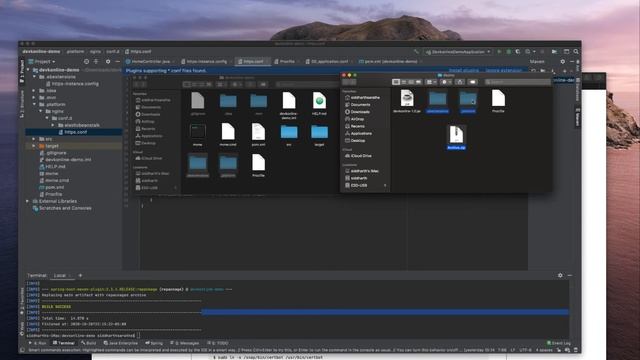Hide the Project panel via minus icon

[x=118, y=62]
